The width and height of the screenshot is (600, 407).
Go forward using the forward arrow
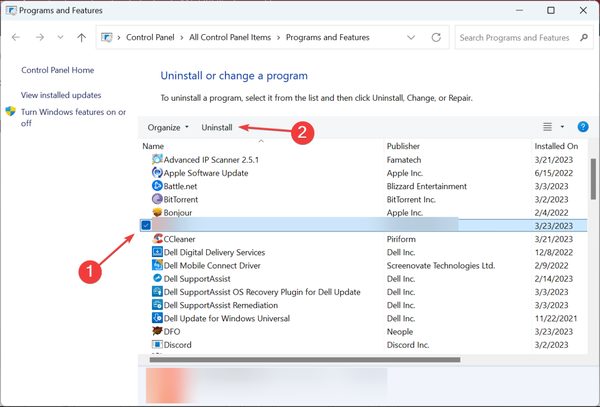(39, 37)
